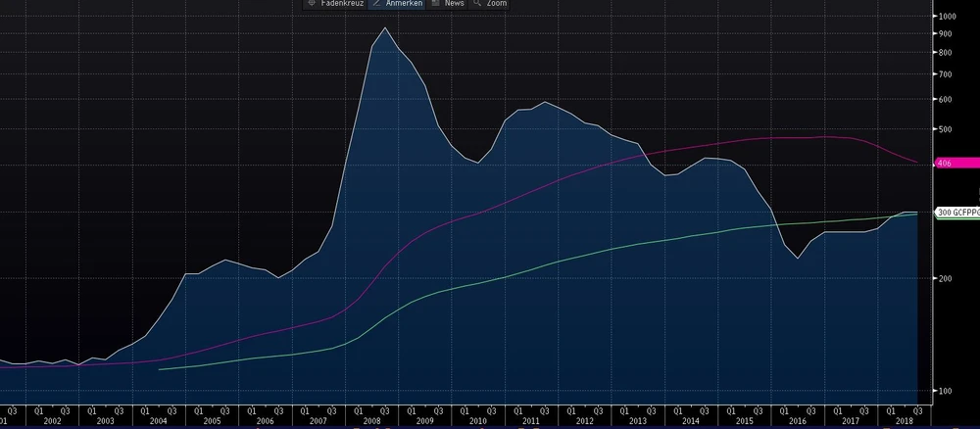
Task: Click the 2012 year label on the time axis
Action: 584,420
